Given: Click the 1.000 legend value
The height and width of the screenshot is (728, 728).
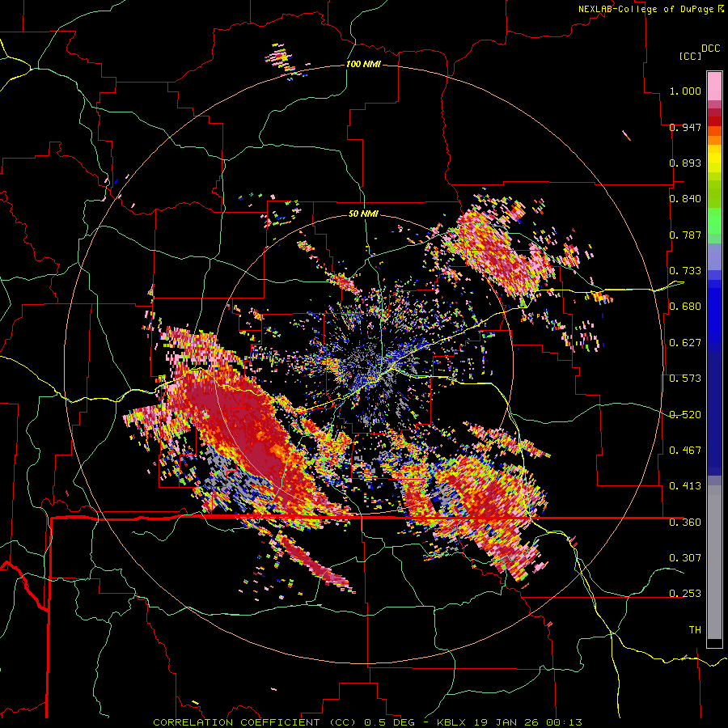Looking at the screenshot, I should point(685,91).
